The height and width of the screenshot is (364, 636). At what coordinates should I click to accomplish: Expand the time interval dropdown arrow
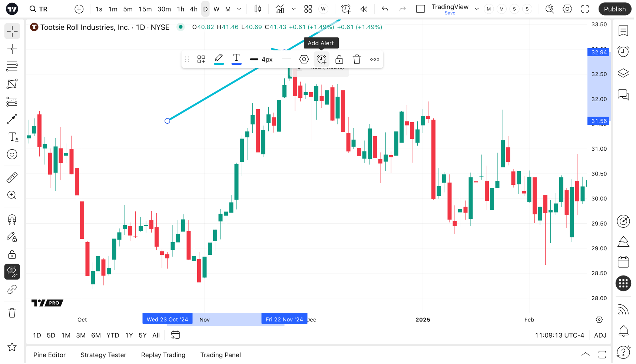pyautogui.click(x=239, y=9)
